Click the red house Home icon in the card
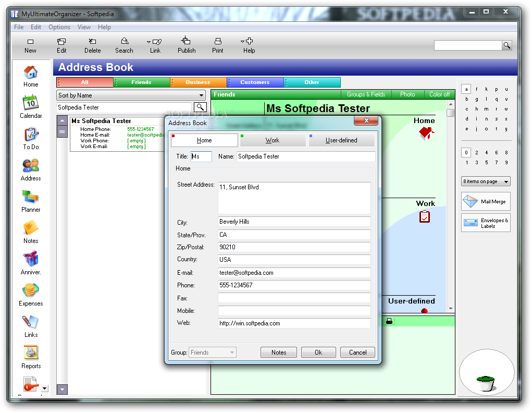 point(426,133)
